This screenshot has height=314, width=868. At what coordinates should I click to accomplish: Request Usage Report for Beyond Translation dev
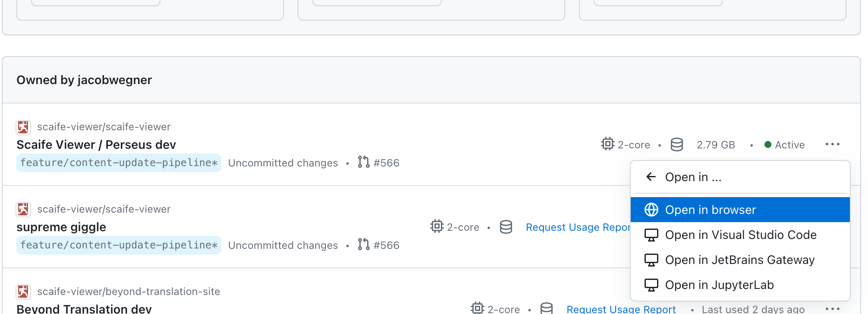pyautogui.click(x=621, y=309)
